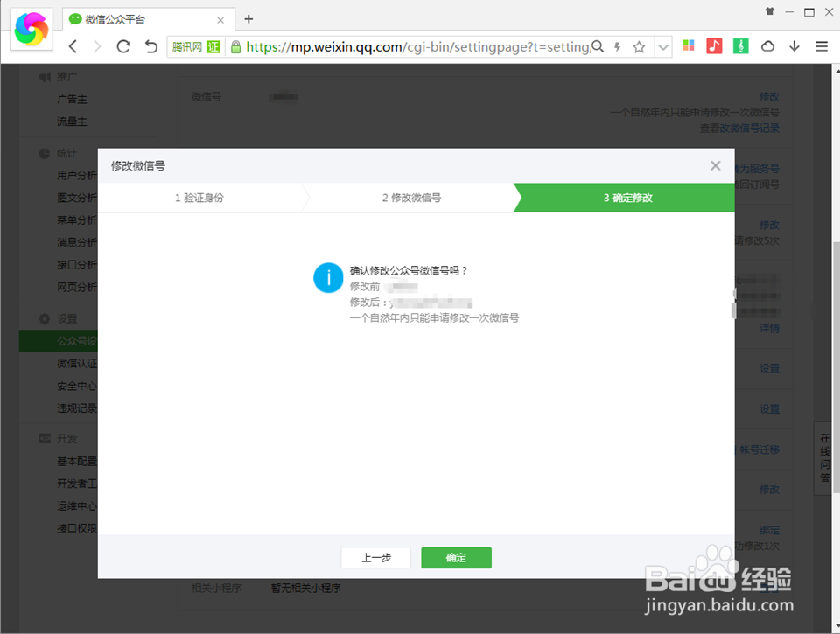This screenshot has height=634, width=840.
Task: Open the cloud sync icon
Action: pyautogui.click(x=767, y=45)
